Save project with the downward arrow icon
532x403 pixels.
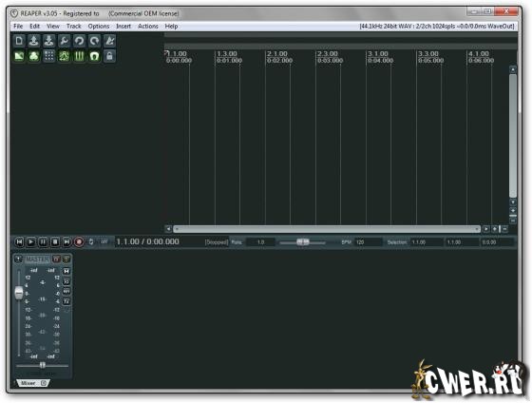[x=48, y=41]
